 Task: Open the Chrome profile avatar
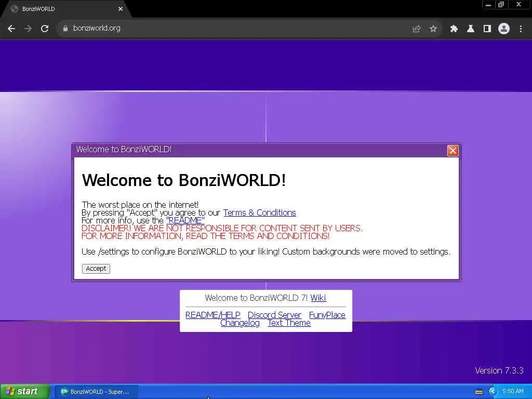(504, 29)
